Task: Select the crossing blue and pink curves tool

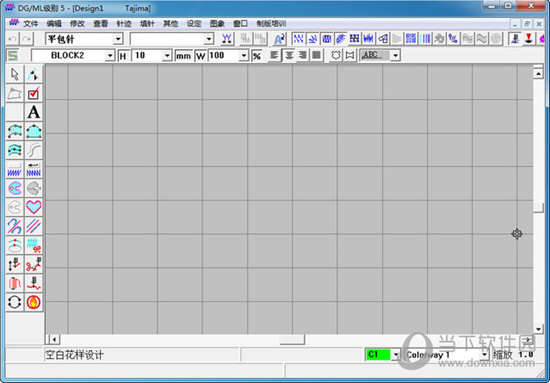Action: coord(15,226)
